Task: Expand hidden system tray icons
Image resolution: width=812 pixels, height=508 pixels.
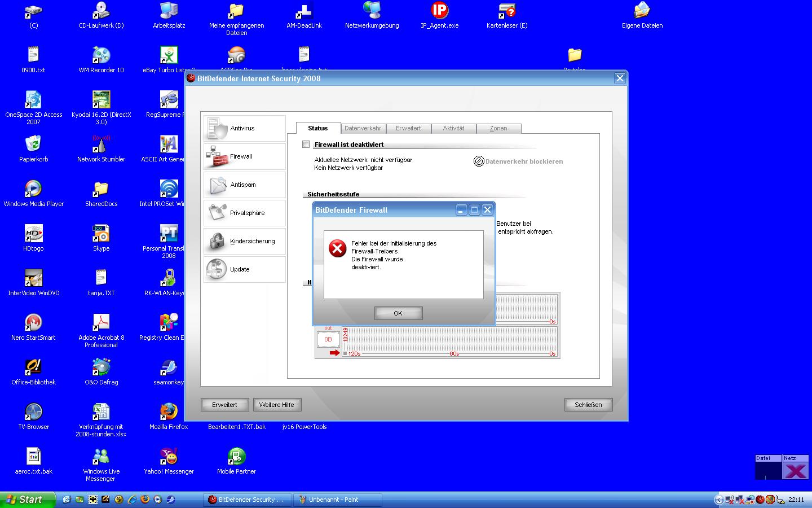Action: [718, 500]
